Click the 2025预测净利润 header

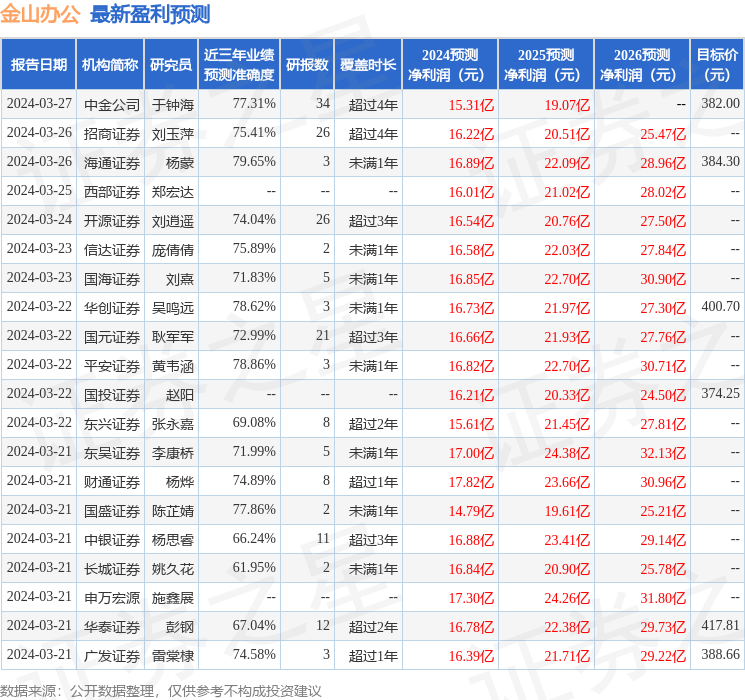pyautogui.click(x=546, y=65)
